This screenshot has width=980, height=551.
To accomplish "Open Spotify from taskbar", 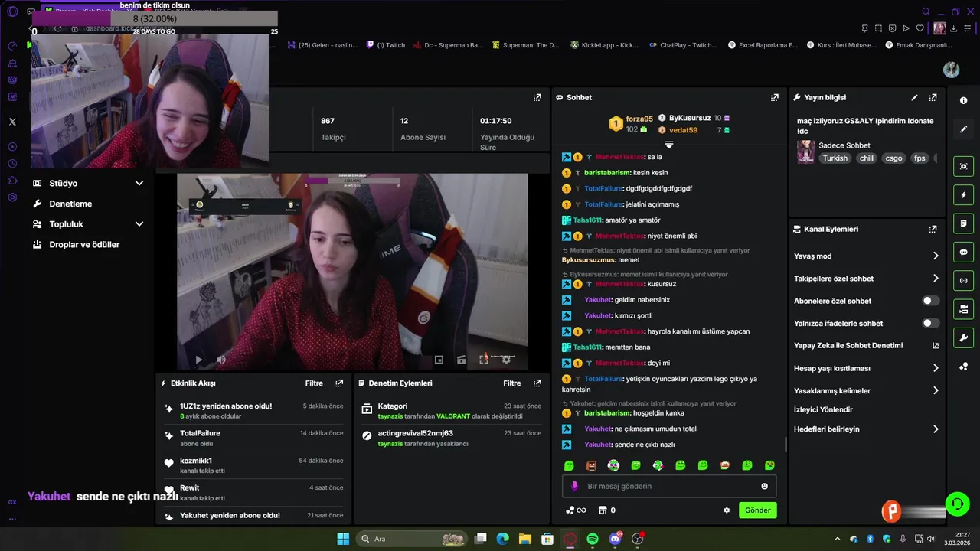I will point(593,539).
